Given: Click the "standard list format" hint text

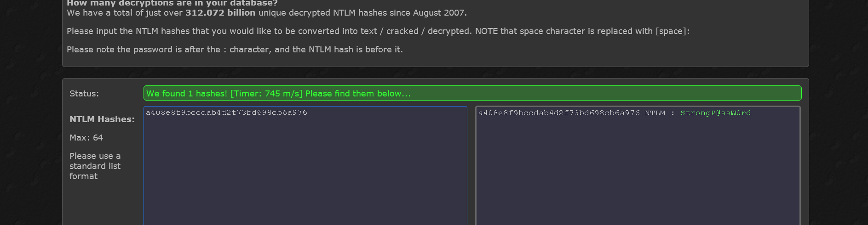Looking at the screenshot, I should (x=95, y=166).
